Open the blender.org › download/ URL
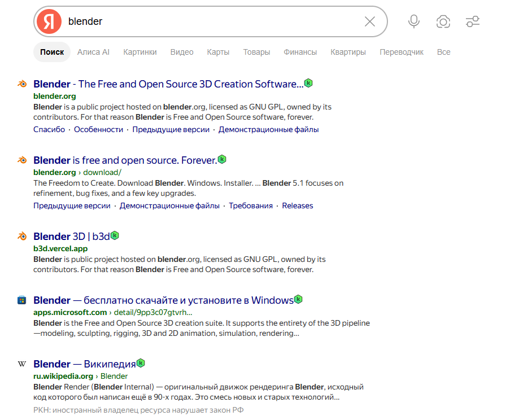The image size is (519, 420). [77, 172]
